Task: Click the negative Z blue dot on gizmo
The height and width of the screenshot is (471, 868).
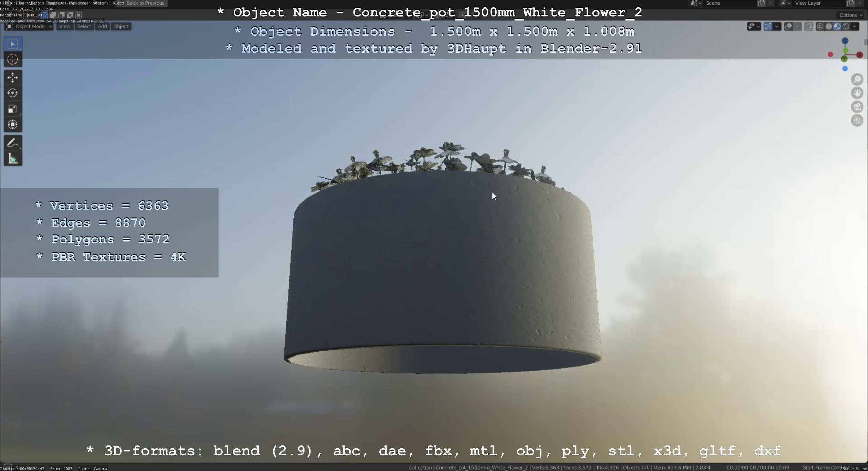Action: tap(845, 69)
